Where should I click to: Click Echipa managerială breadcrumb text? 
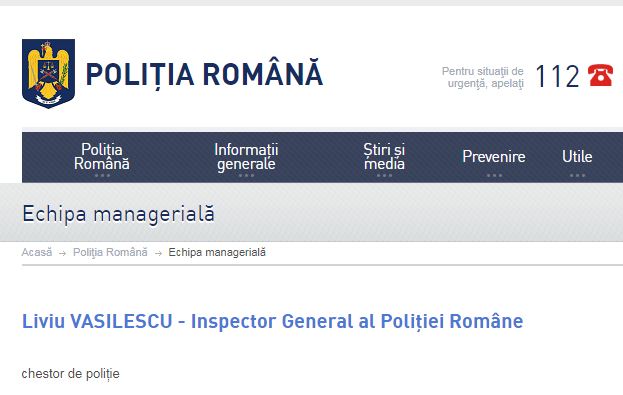217,252
